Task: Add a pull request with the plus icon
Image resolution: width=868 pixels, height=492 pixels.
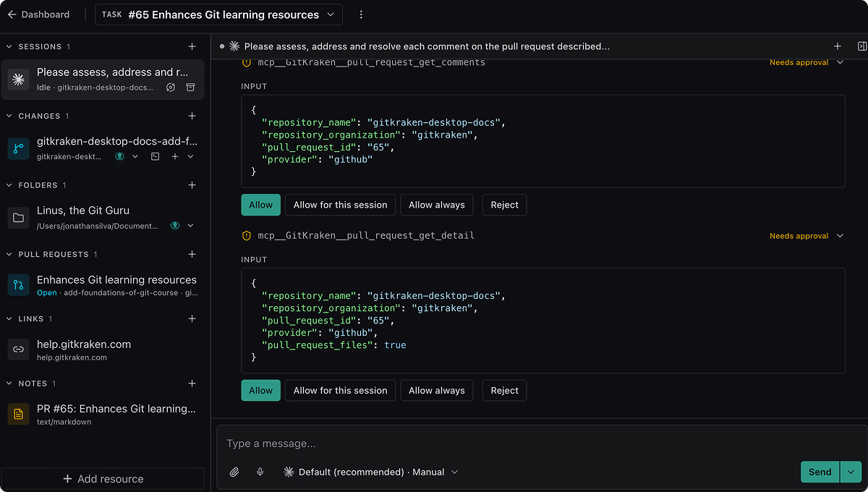Action: [192, 254]
